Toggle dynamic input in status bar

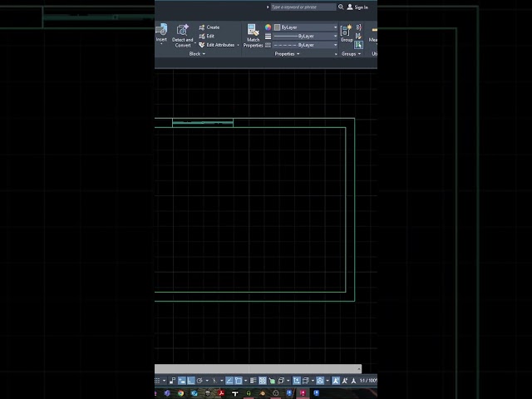coord(181,381)
